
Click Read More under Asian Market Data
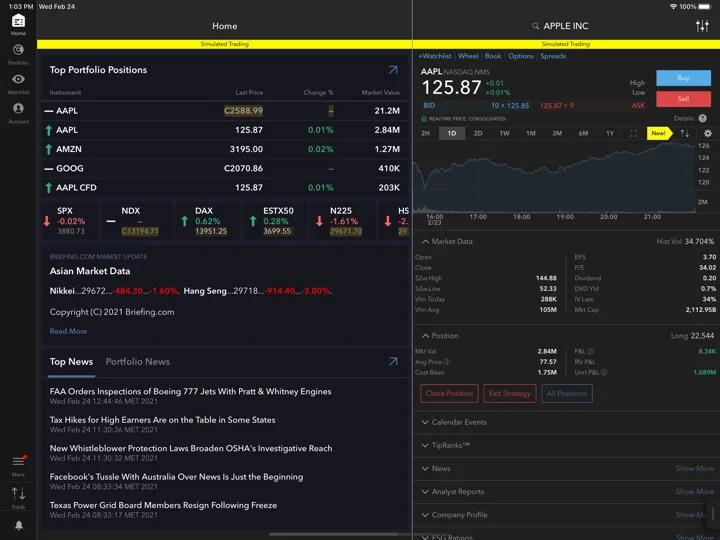pyautogui.click(x=68, y=331)
